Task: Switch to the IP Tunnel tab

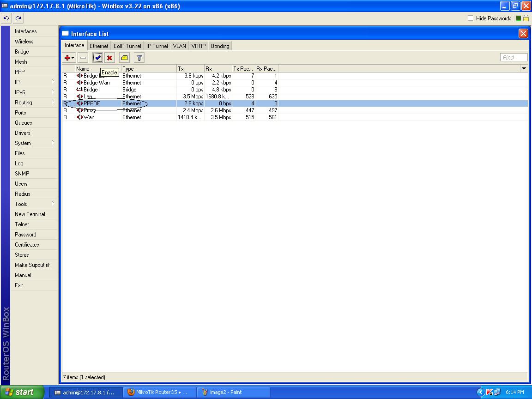Action: pos(157,46)
